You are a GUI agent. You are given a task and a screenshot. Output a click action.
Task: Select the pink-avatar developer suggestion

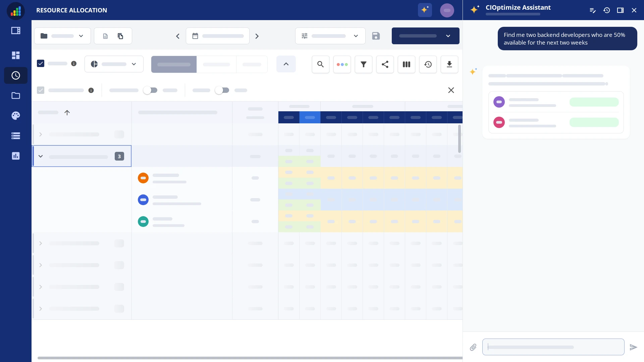pyautogui.click(x=556, y=122)
